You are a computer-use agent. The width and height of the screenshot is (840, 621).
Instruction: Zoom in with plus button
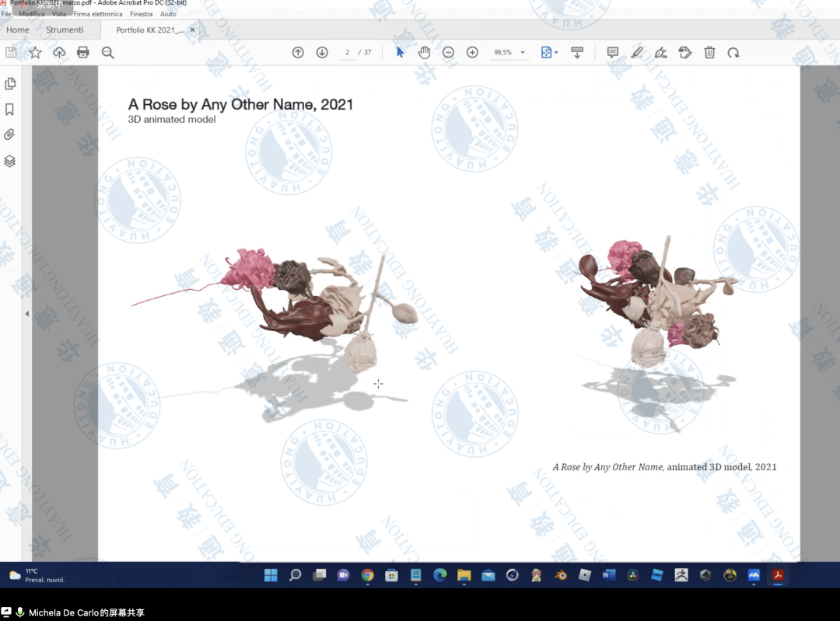pos(473,53)
